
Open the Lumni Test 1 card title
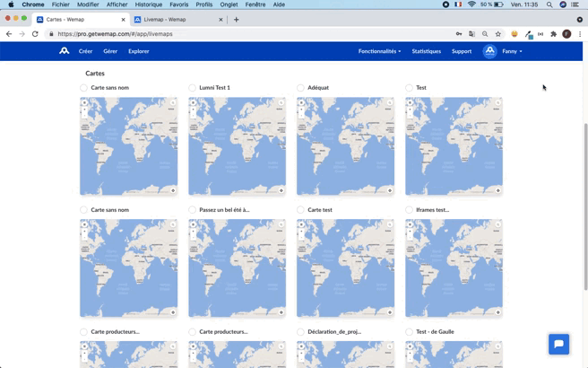[214, 87]
